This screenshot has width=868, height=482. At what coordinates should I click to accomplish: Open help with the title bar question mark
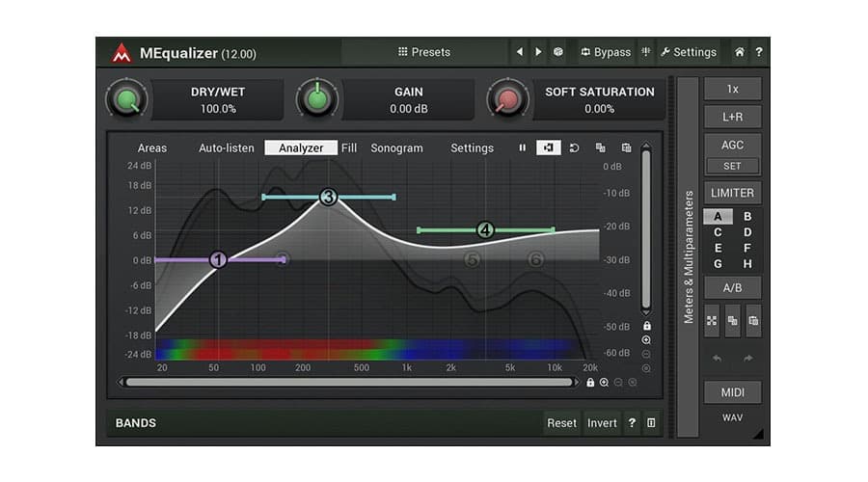759,52
